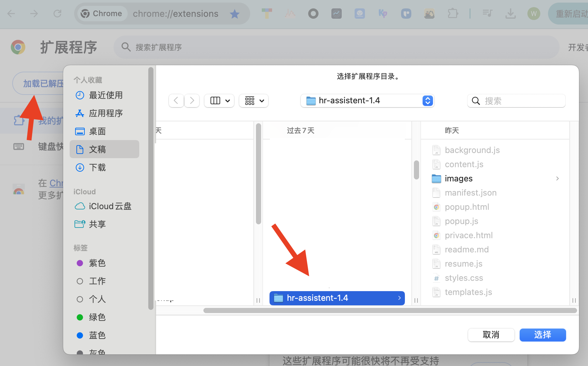Cancel the folder selection dialog
The image size is (588, 366).
tap(491, 335)
